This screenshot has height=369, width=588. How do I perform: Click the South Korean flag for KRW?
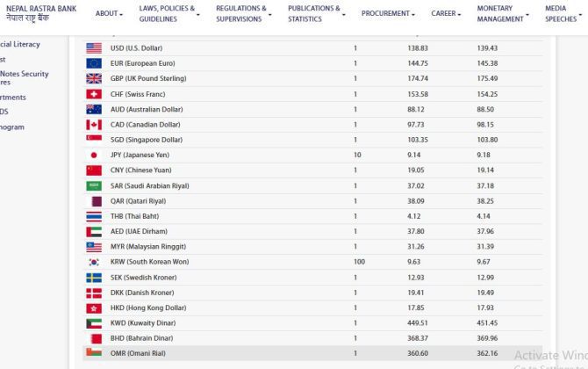[x=94, y=262]
